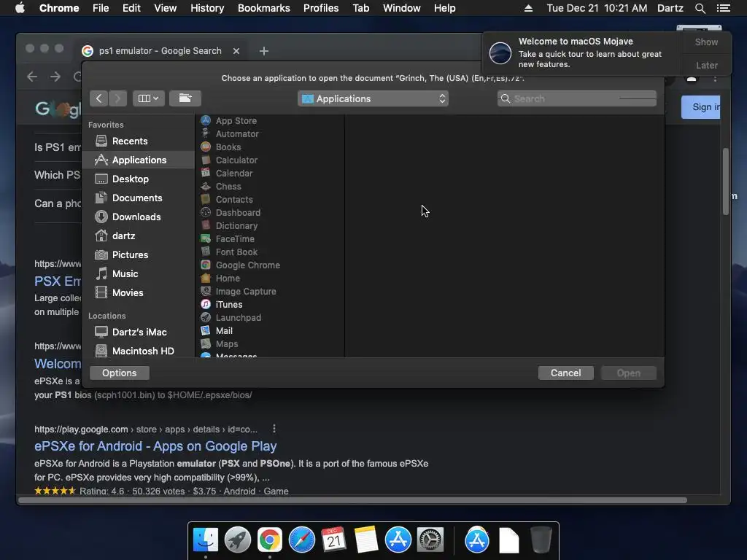Click Cancel in the dialog

(565, 373)
